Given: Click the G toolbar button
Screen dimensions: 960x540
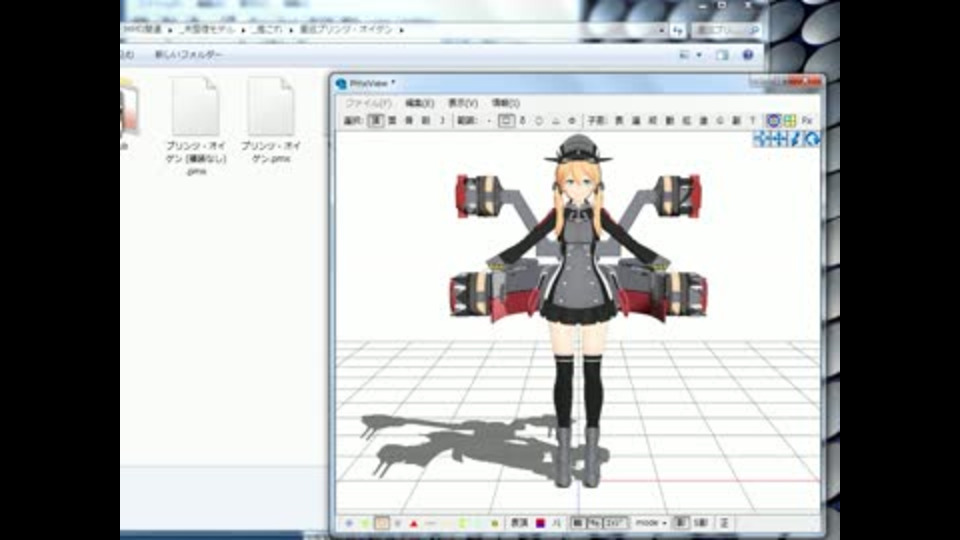Looking at the screenshot, I should tap(720, 121).
